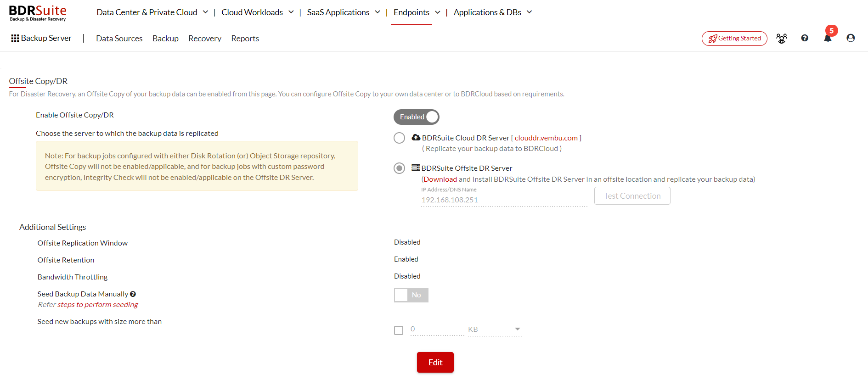Open the help question mark icon in header
The image size is (868, 391).
point(805,38)
